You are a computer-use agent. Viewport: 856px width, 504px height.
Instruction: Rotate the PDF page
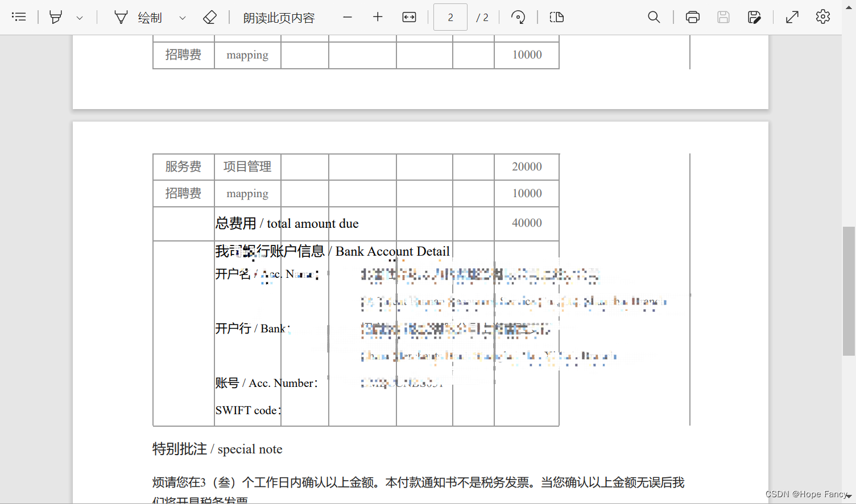[x=518, y=17]
